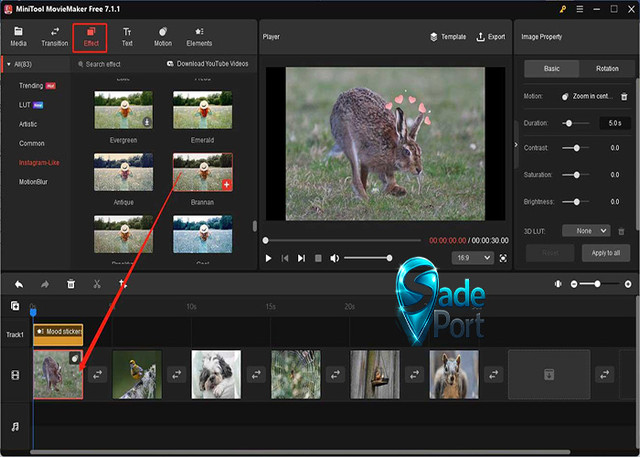This screenshot has width=640, height=457.
Task: Select the Artistic effects category
Action: (28, 124)
